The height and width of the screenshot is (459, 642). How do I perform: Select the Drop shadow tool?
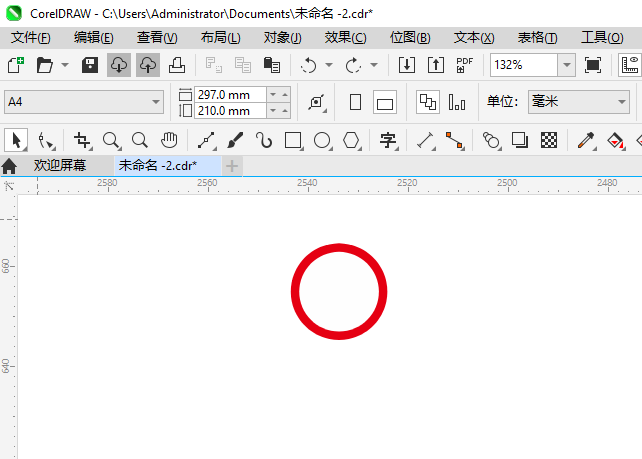click(520, 140)
